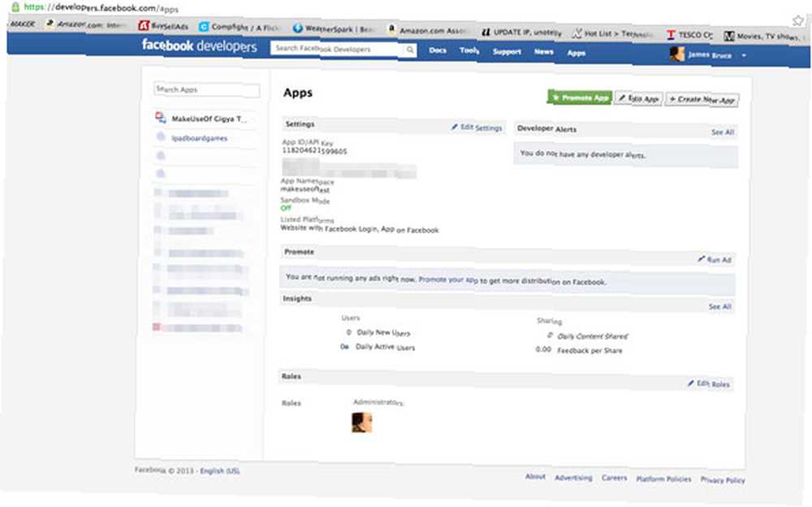Screen dimensions: 812x507
Task: Click the Daily Active Users label
Action: (x=385, y=347)
